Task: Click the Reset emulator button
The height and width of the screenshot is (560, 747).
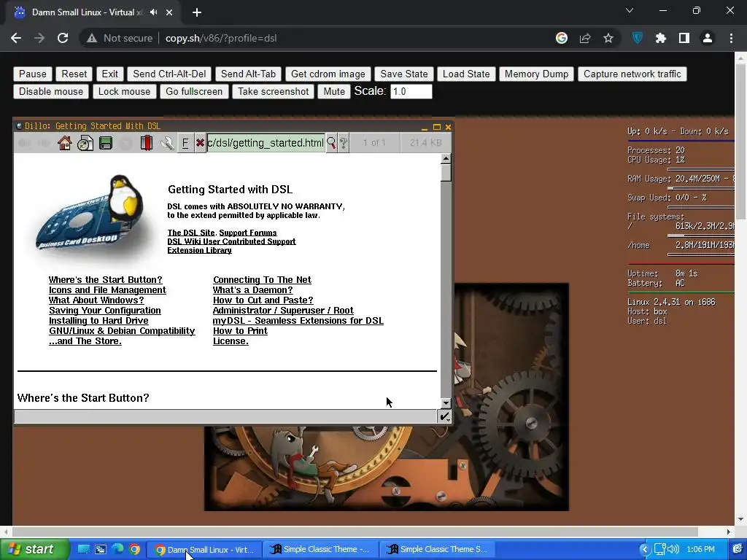Action: tap(74, 74)
